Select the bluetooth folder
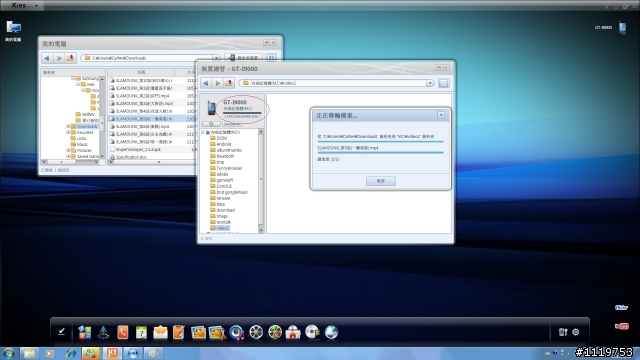This screenshot has width=640, height=360. pyautogui.click(x=222, y=156)
